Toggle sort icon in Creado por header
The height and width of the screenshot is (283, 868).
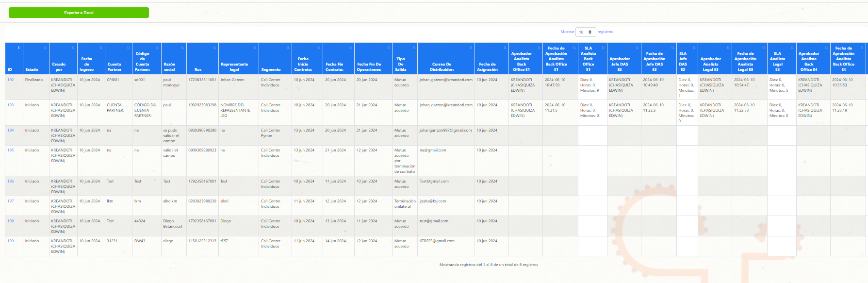click(73, 48)
